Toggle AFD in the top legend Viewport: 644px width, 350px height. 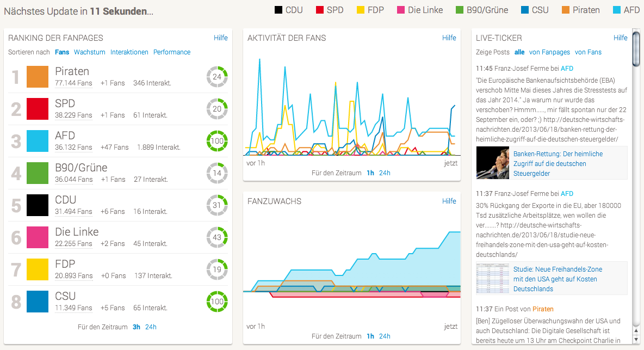[627, 10]
